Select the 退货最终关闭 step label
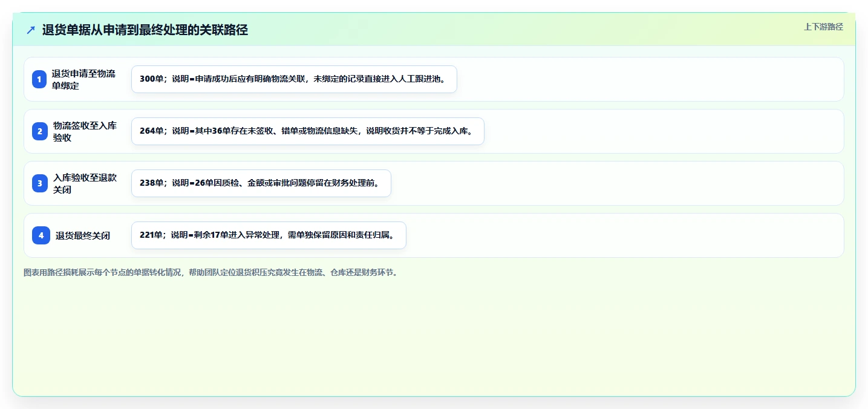Viewport: 868px width, 409px height. (83, 235)
